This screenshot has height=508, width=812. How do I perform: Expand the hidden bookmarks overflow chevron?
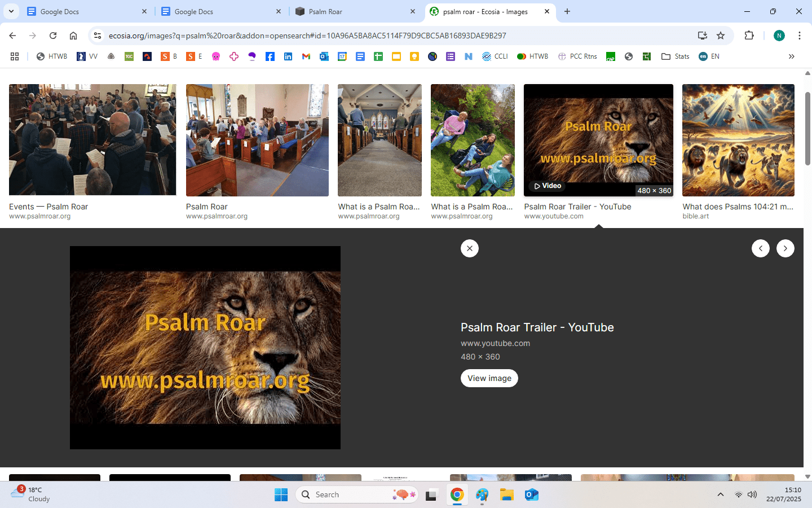791,56
